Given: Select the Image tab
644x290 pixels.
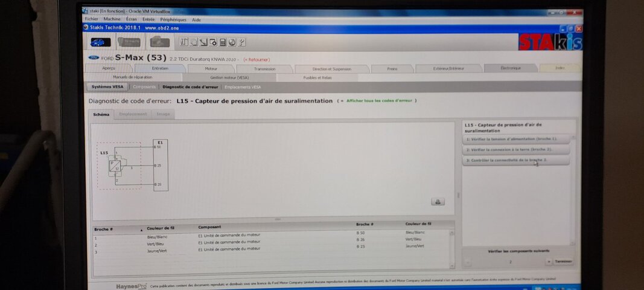Looking at the screenshot, I should [x=163, y=114].
